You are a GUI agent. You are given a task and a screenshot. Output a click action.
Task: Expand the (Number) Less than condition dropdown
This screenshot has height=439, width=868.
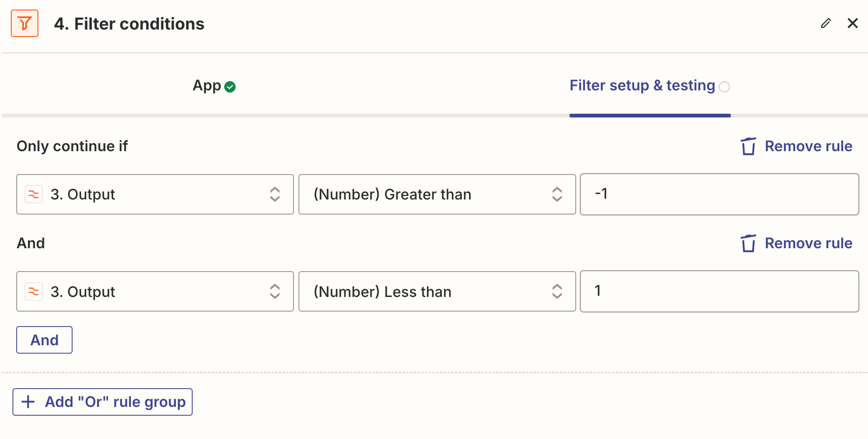[x=437, y=292]
